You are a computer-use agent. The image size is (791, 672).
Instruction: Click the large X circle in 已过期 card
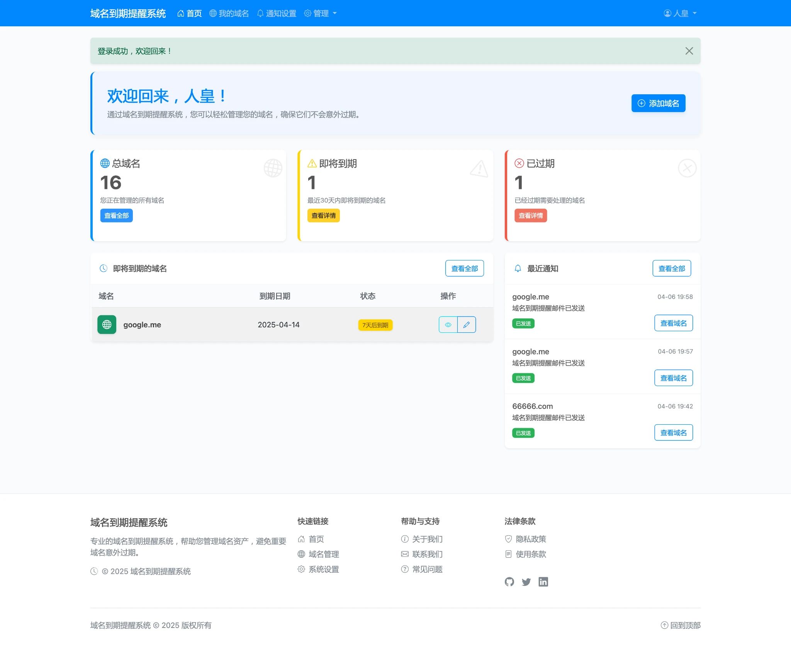point(687,168)
